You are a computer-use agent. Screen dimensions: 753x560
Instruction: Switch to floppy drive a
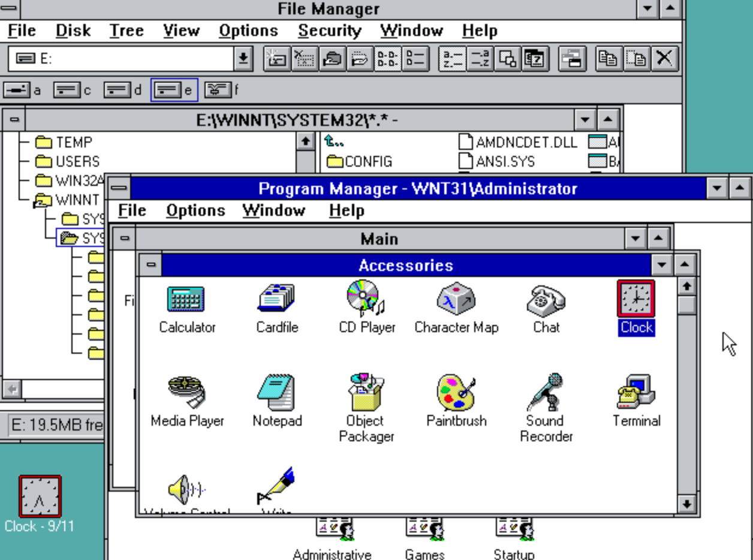23,90
